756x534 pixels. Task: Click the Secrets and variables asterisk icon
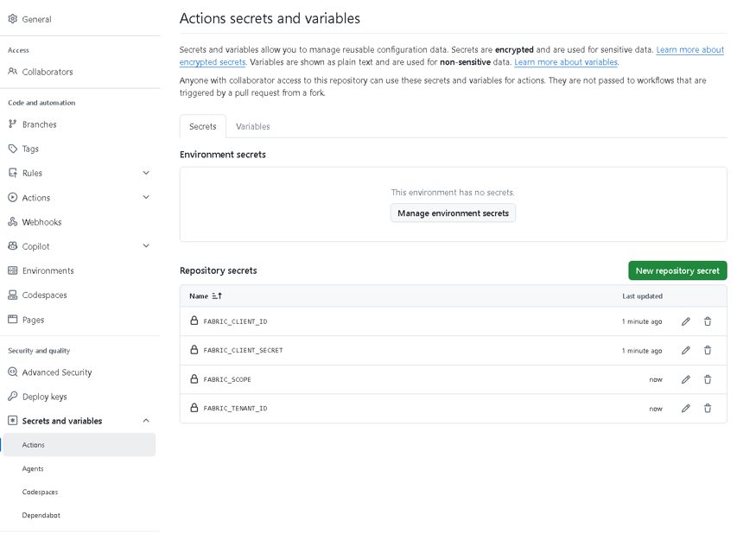coord(13,421)
